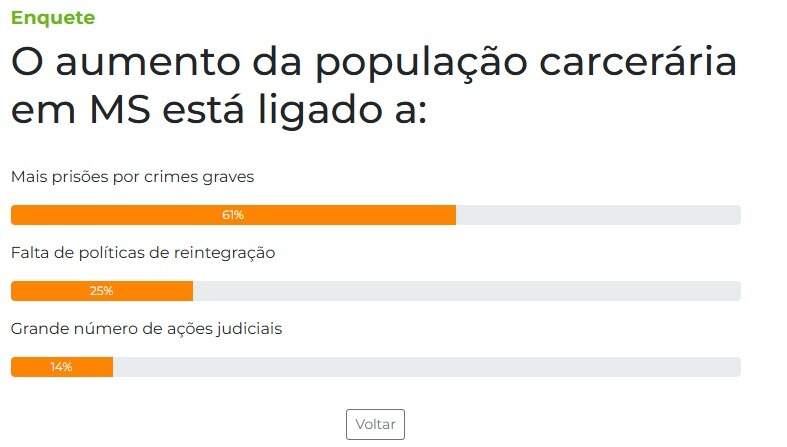Image resolution: width=787 pixels, height=447 pixels.
Task: Click the word 'MS' in the title
Action: pyautogui.click(x=120, y=110)
